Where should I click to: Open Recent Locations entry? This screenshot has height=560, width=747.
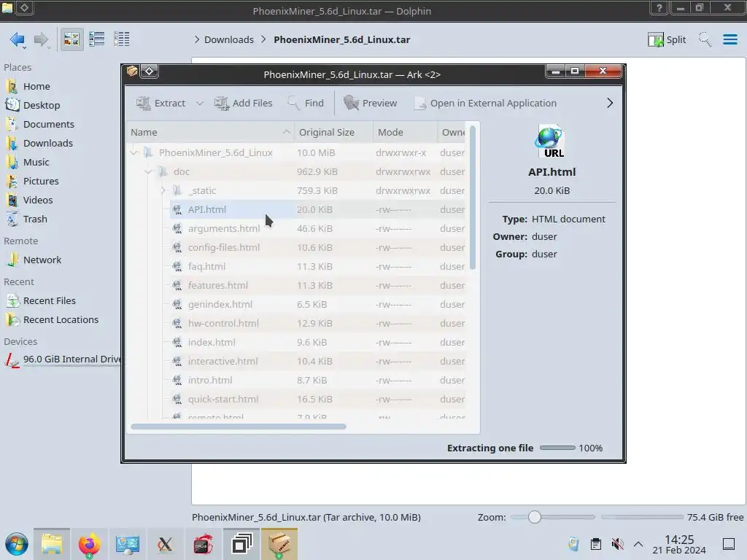(x=61, y=320)
